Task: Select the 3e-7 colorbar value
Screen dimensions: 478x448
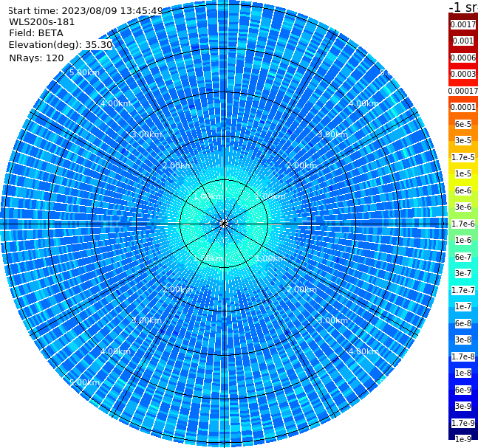Action: pos(463,273)
